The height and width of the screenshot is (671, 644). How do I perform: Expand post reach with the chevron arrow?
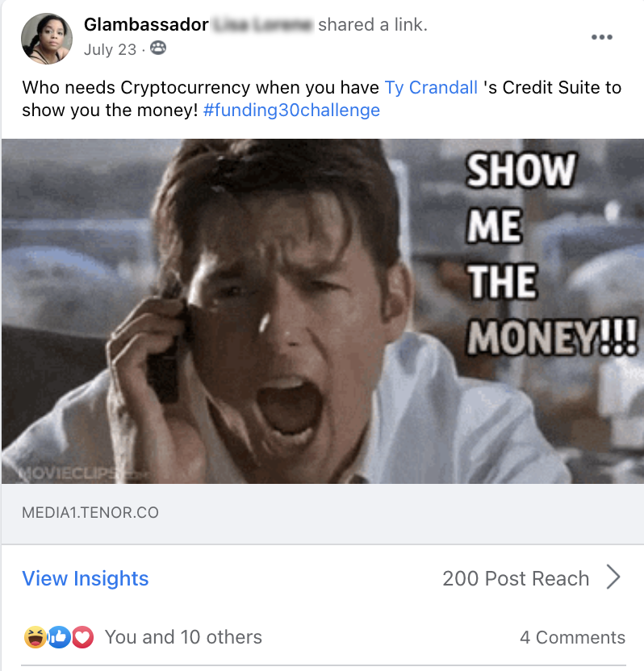[613, 577]
